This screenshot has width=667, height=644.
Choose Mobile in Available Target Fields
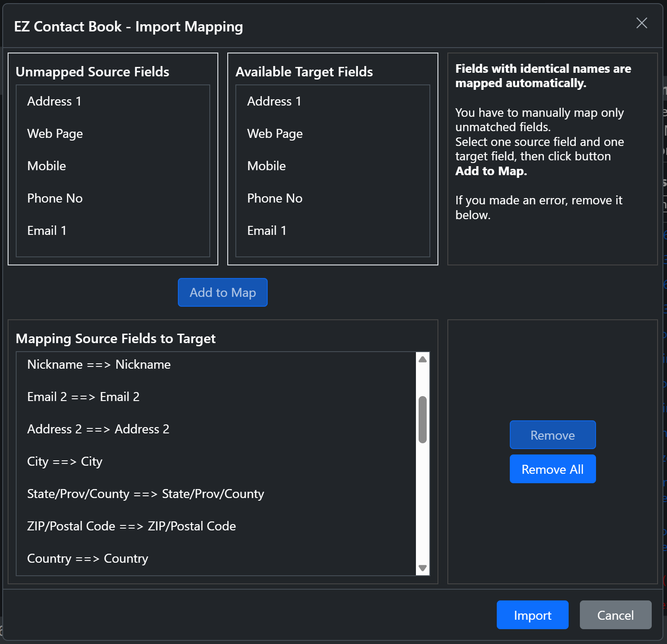point(266,166)
